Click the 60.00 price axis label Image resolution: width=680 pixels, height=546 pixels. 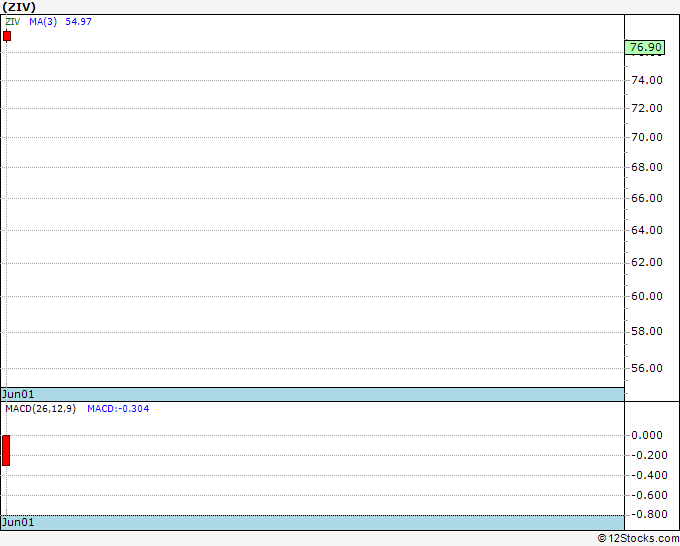(647, 296)
